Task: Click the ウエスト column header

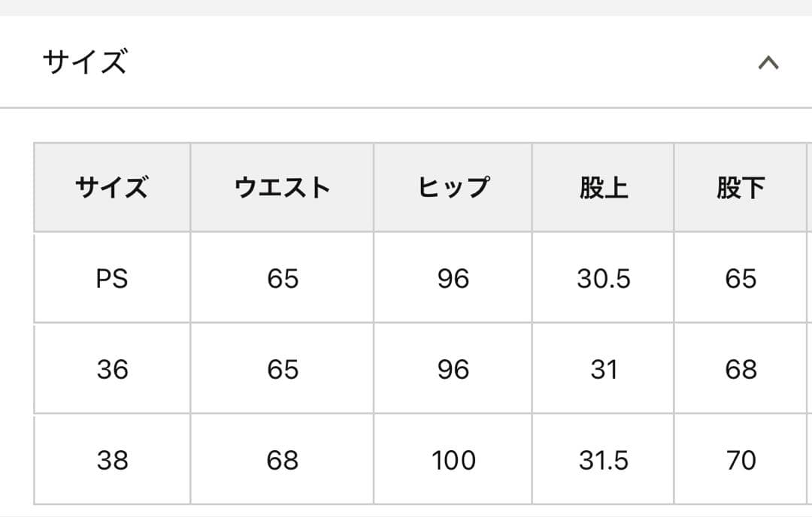Action: (281, 186)
